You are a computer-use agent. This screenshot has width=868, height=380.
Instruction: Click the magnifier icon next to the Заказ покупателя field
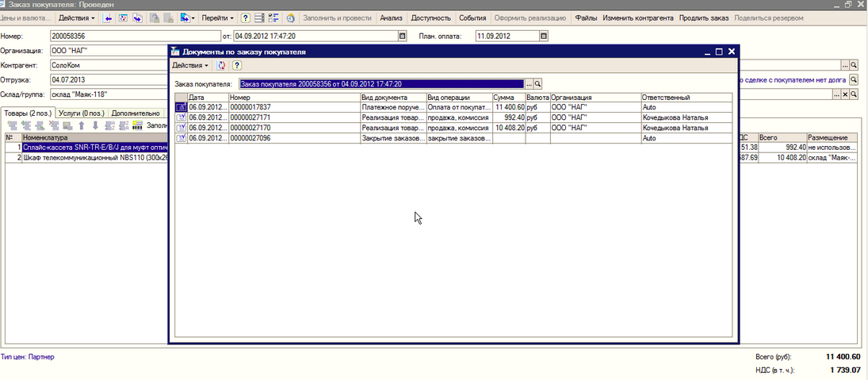pyautogui.click(x=537, y=84)
